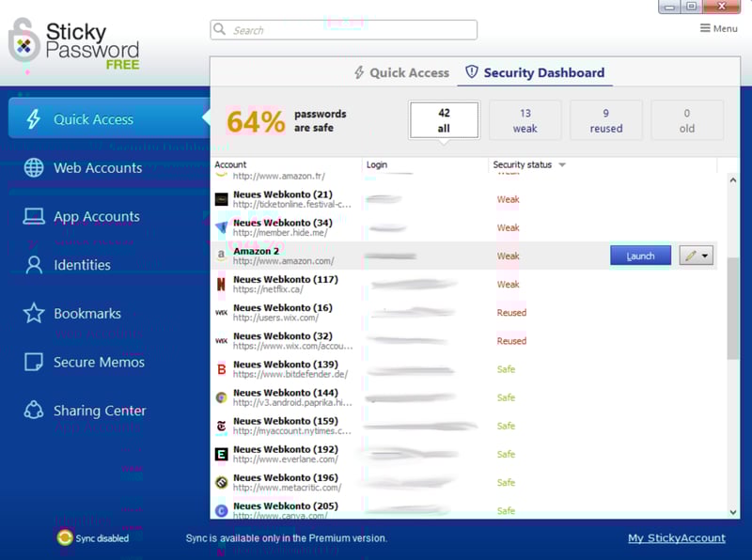Select Neues Webkonto (16) wix row
This screenshot has height=560, width=752.
coord(463,312)
